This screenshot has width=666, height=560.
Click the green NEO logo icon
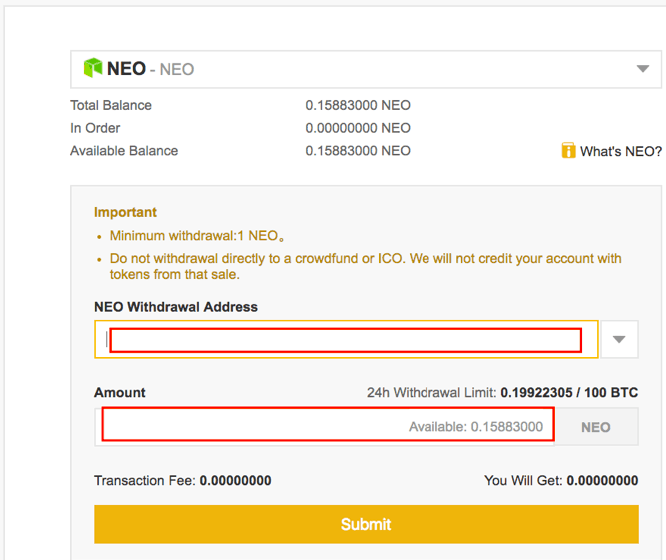coord(93,68)
